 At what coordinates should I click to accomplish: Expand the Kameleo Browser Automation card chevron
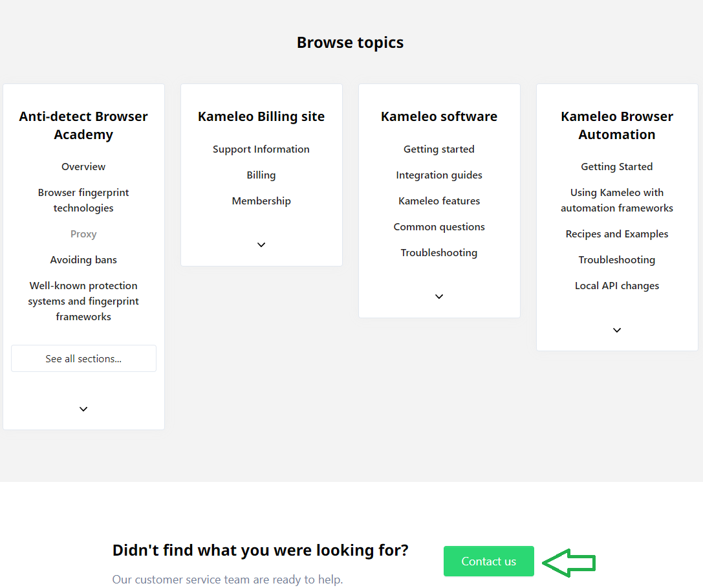(617, 330)
